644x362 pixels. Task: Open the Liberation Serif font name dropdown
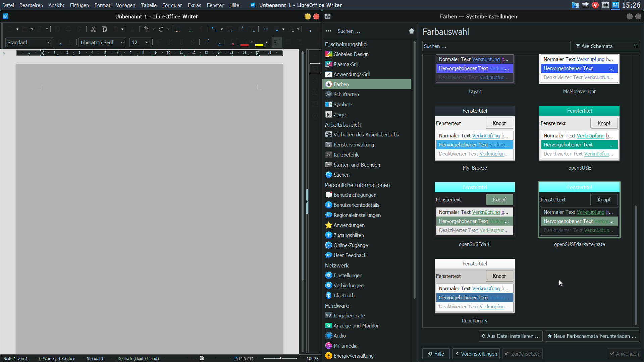122,43
